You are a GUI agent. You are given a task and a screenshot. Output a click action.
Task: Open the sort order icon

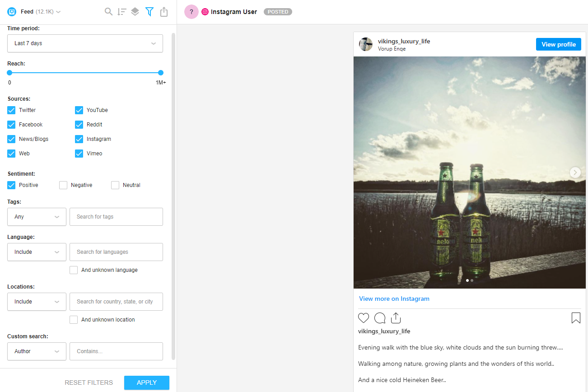[x=121, y=12]
